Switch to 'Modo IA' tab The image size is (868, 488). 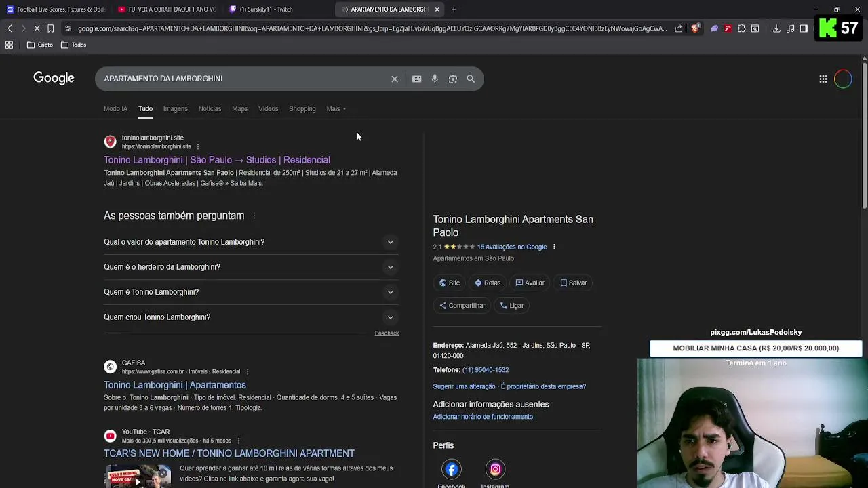click(x=115, y=108)
